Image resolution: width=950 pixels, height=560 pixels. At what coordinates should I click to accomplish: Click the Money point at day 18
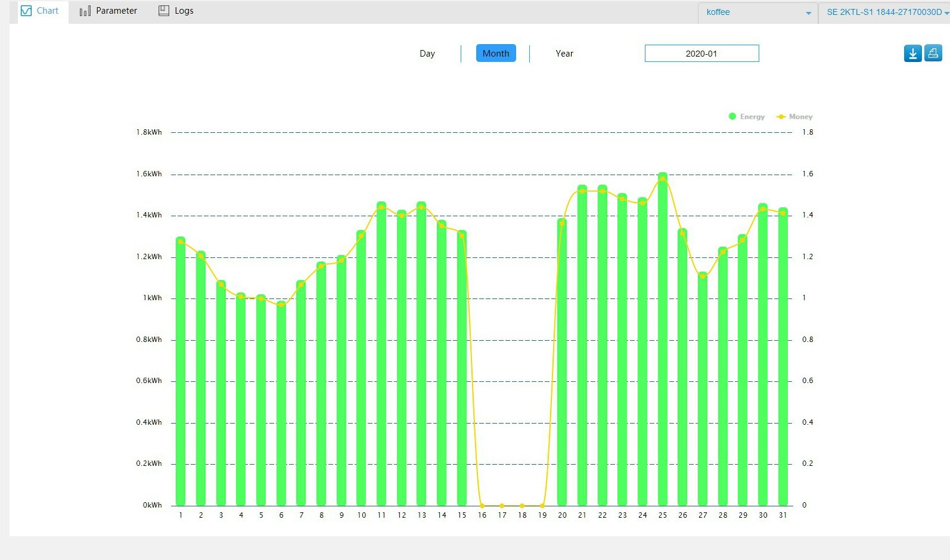pos(522,506)
